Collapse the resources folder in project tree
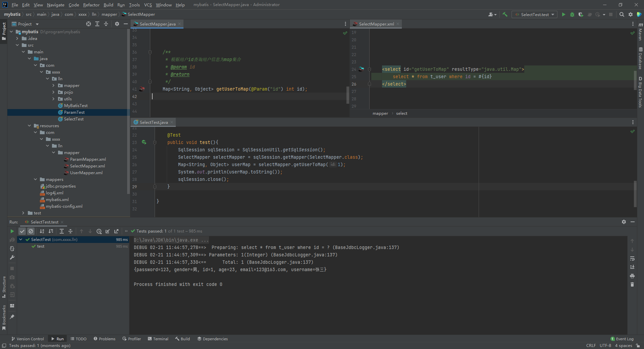 coord(30,126)
